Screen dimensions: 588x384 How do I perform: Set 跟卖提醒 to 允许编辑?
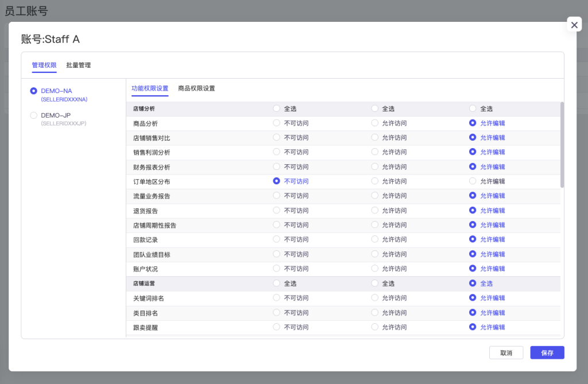click(473, 327)
